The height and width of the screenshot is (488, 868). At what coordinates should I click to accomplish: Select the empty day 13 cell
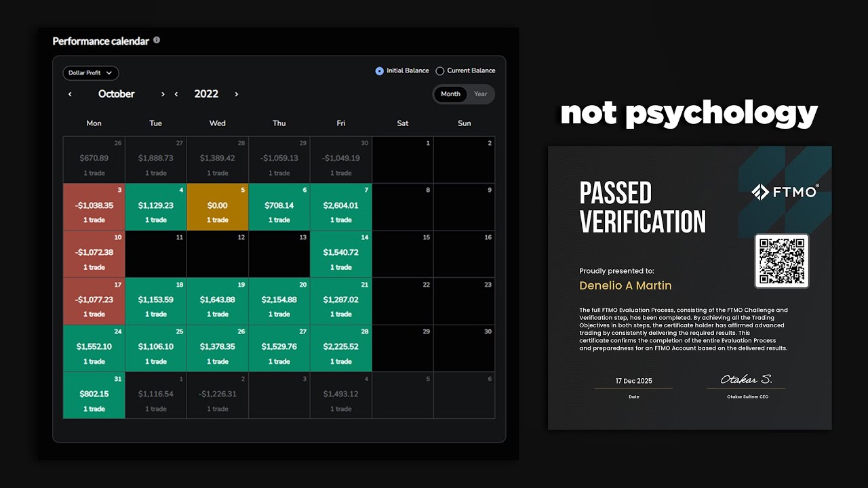click(279, 254)
